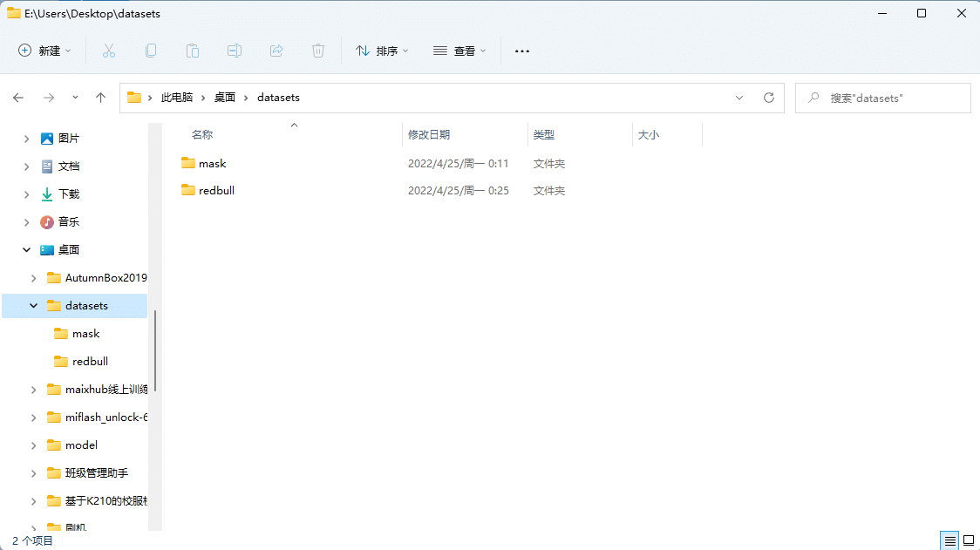Viewport: 980px width, 550px height.
Task: Open the see-more (...) toolbar menu
Action: (521, 51)
